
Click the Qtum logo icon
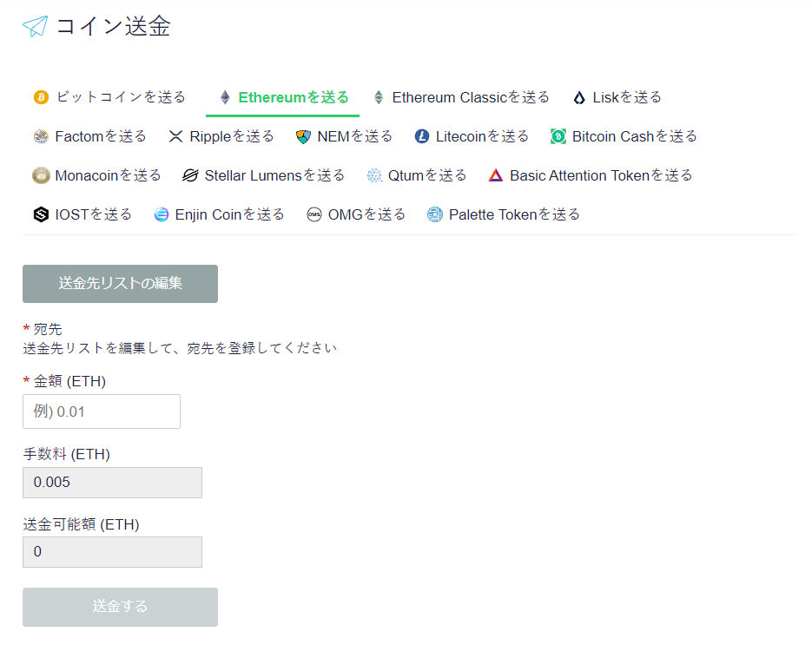[x=374, y=175]
